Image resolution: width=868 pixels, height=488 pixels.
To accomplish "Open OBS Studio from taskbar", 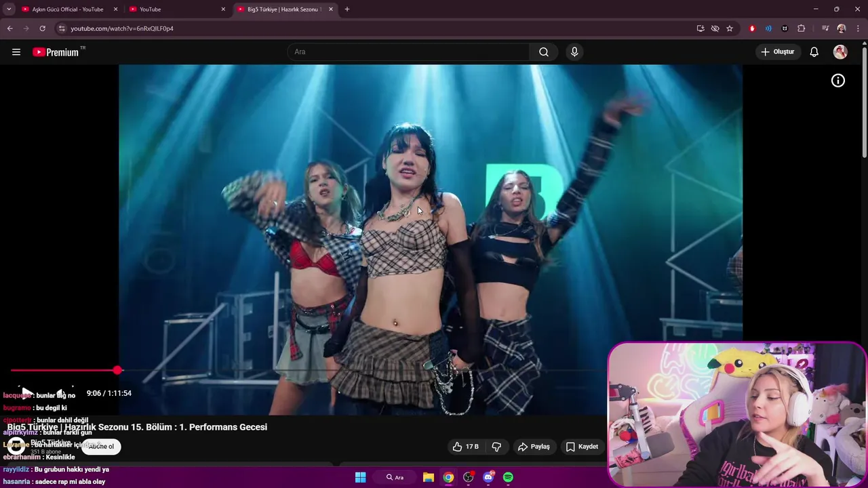I will (x=468, y=477).
